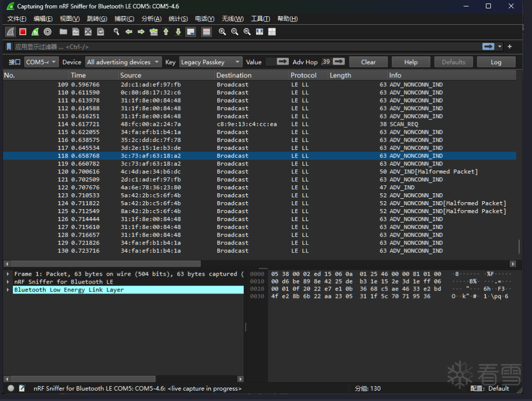Sort by the Protocol column header

coord(308,75)
